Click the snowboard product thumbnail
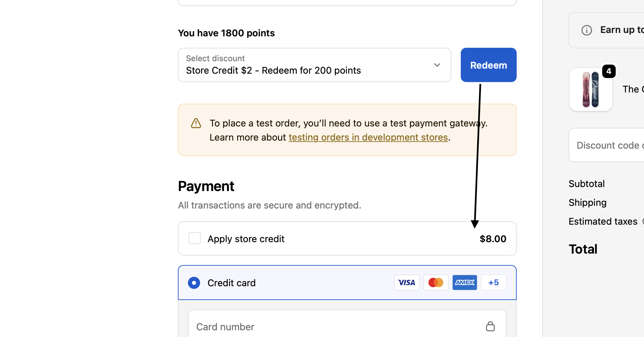The width and height of the screenshot is (644, 337). [590, 89]
